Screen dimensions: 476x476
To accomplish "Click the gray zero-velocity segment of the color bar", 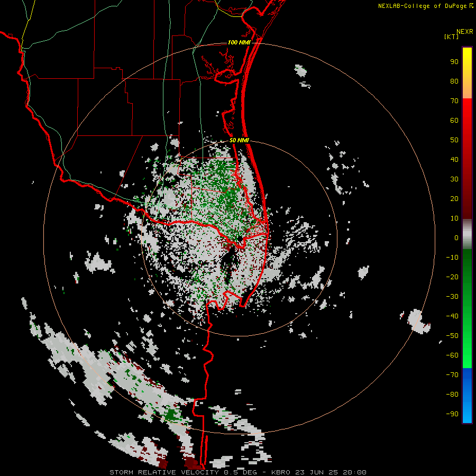I will 467,234.
